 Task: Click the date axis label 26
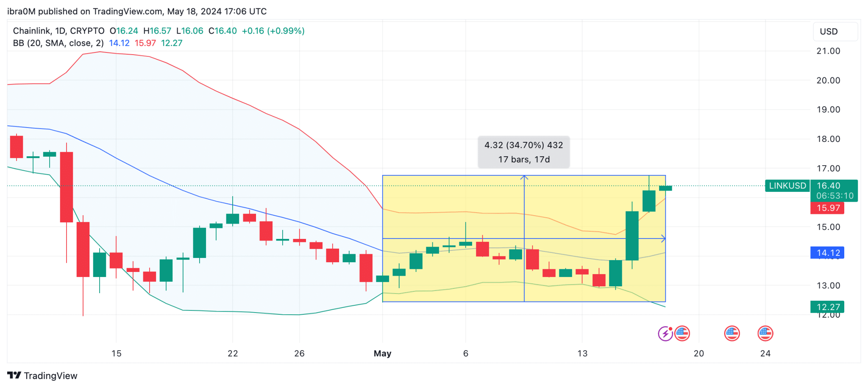(x=299, y=353)
